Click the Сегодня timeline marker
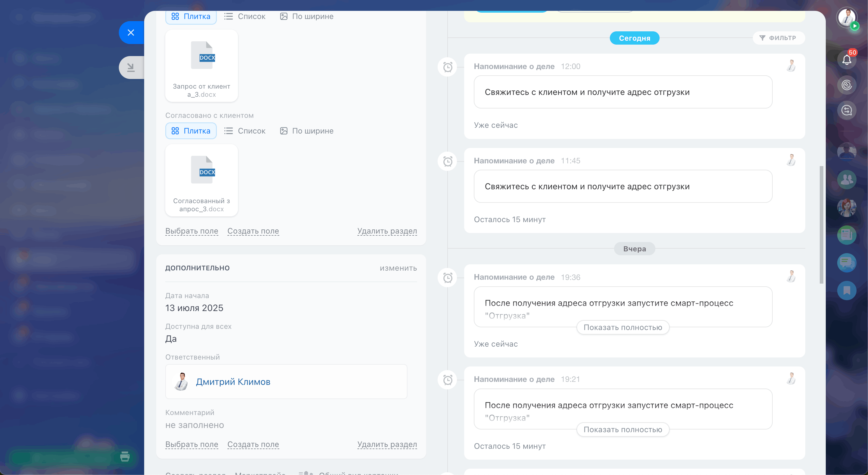Viewport: 868px width, 475px height. (634, 38)
